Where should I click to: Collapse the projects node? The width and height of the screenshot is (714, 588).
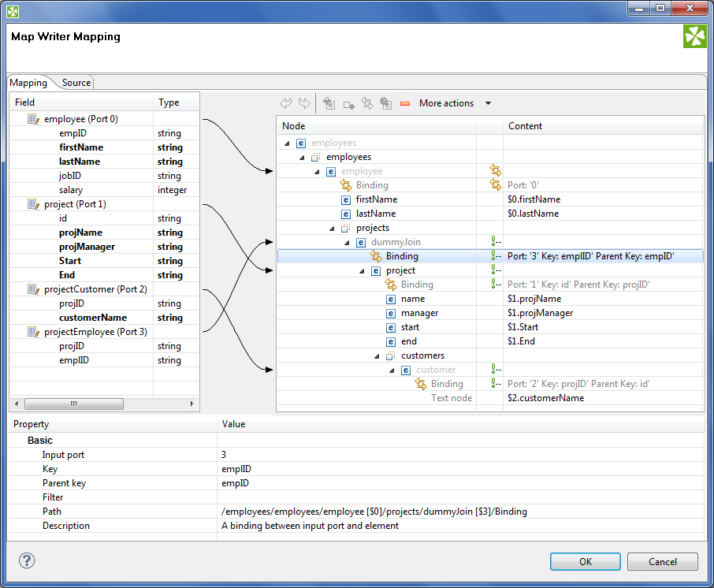[332, 229]
